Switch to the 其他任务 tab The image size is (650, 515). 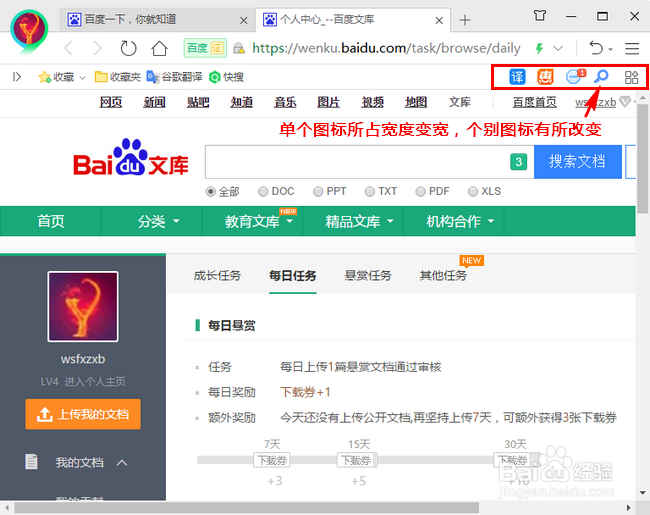click(444, 275)
